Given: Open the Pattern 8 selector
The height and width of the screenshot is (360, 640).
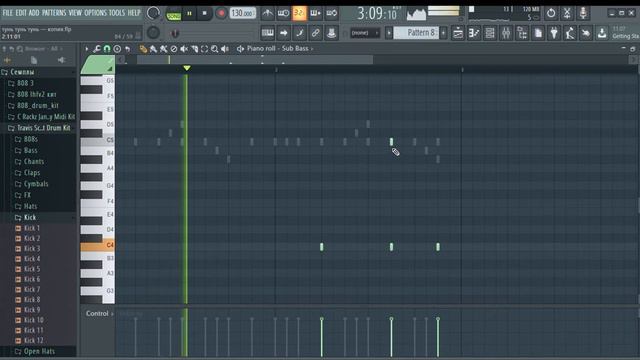Looking at the screenshot, I should click(x=416, y=33).
